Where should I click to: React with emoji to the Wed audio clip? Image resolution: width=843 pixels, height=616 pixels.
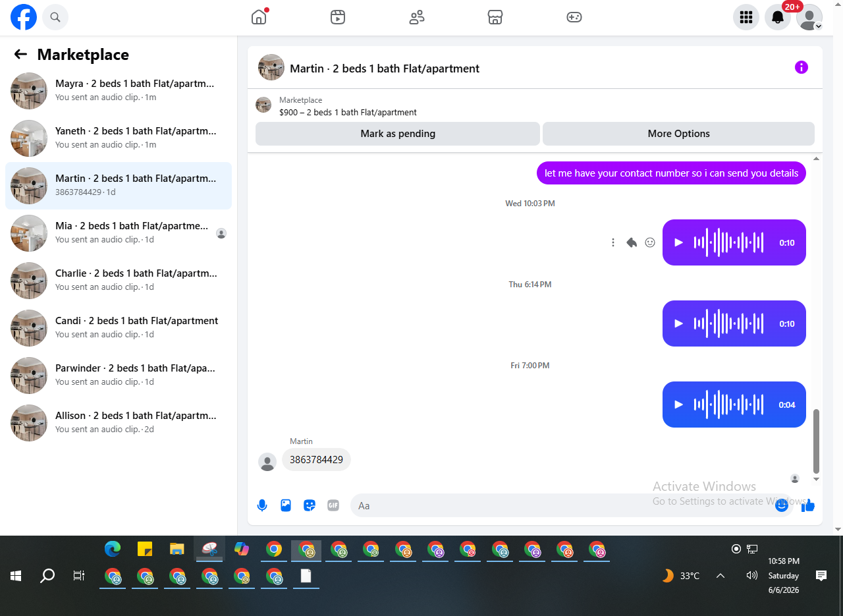(x=650, y=242)
